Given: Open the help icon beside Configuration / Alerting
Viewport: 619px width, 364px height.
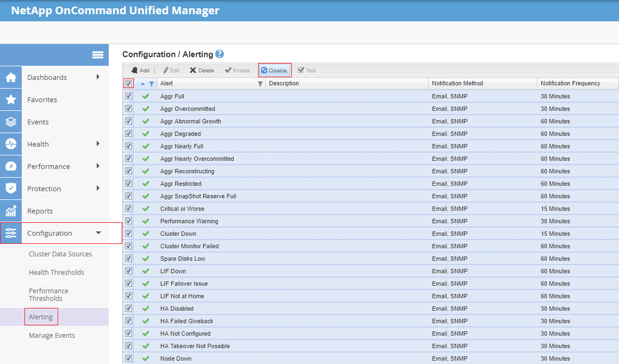Looking at the screenshot, I should click(x=219, y=54).
